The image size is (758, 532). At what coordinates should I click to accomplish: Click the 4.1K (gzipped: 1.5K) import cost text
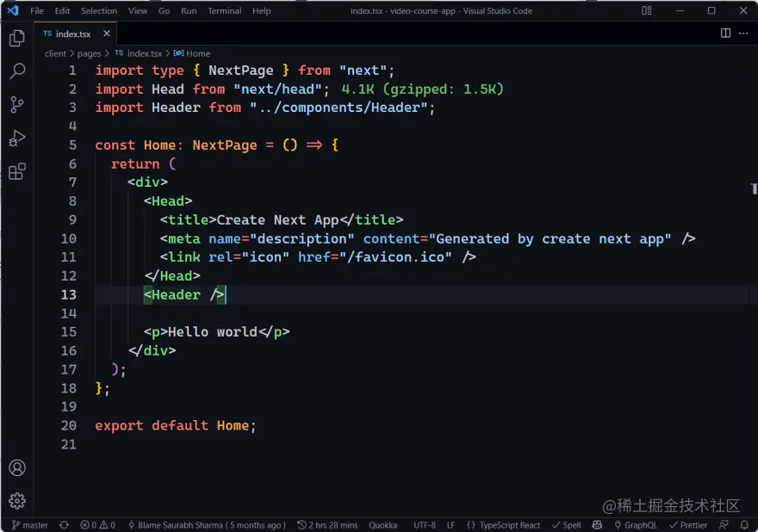click(x=423, y=90)
